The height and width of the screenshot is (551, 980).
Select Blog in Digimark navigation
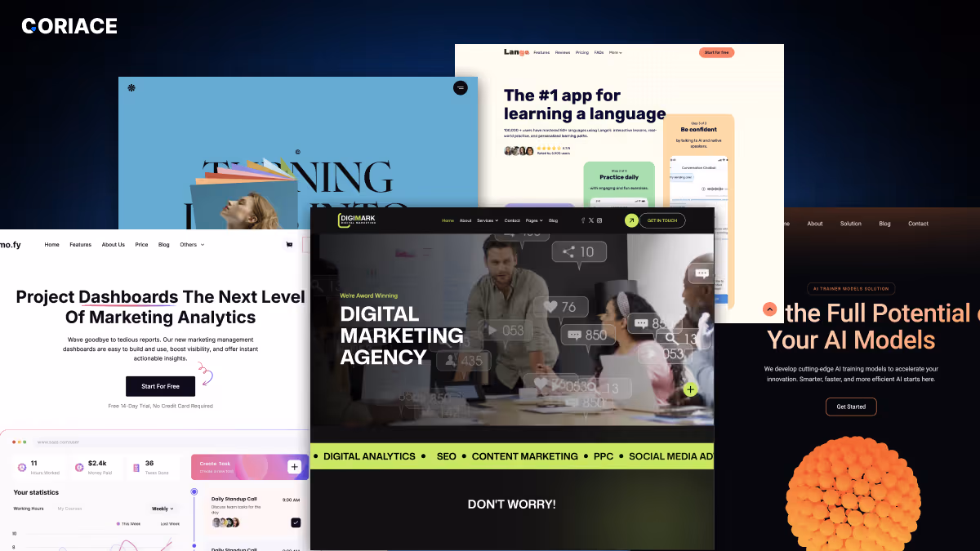553,220
